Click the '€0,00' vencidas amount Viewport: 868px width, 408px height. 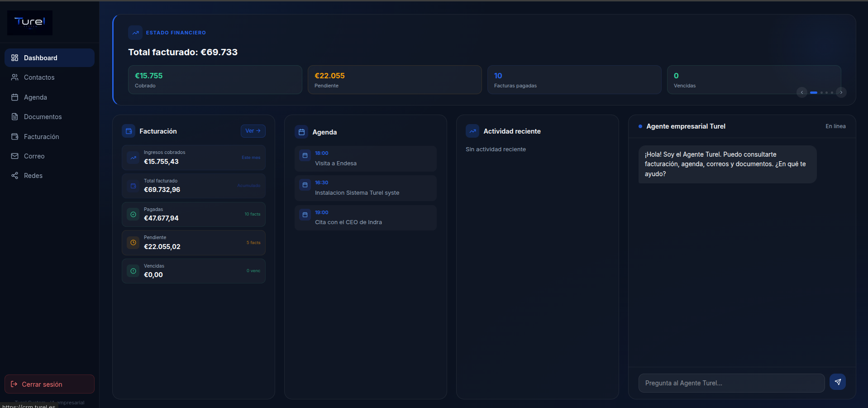coord(153,275)
